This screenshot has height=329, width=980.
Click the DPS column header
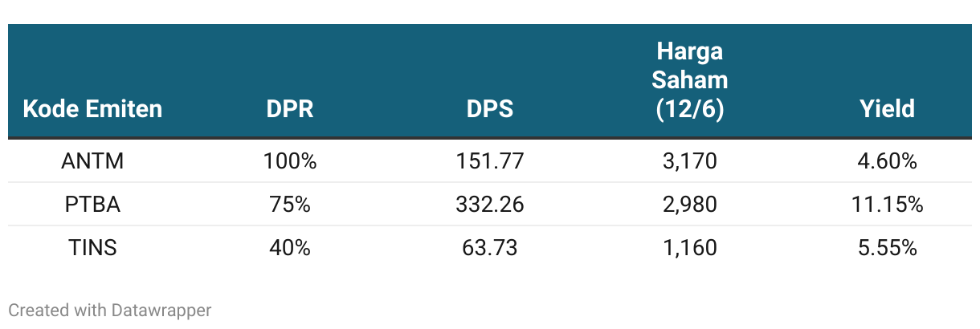490,108
